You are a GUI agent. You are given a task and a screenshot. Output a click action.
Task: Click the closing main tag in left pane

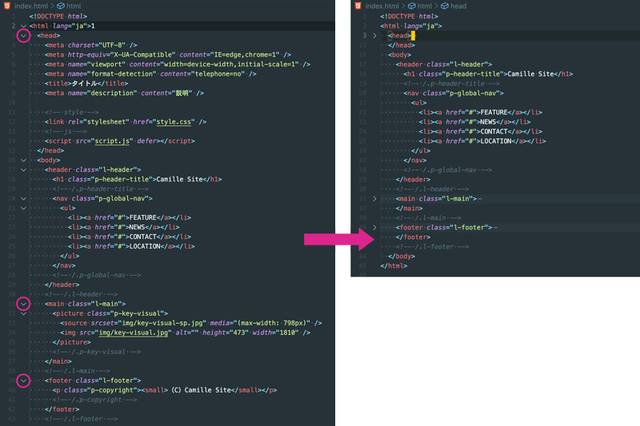coord(58,362)
